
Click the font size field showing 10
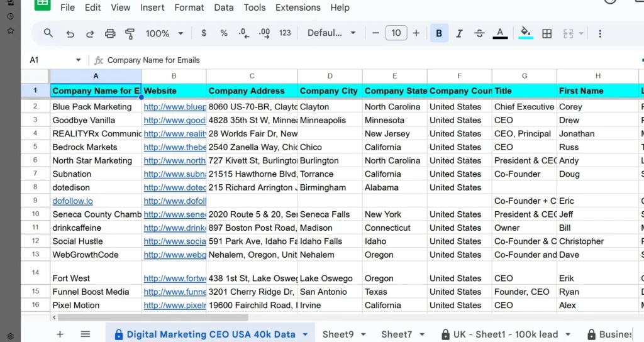396,33
